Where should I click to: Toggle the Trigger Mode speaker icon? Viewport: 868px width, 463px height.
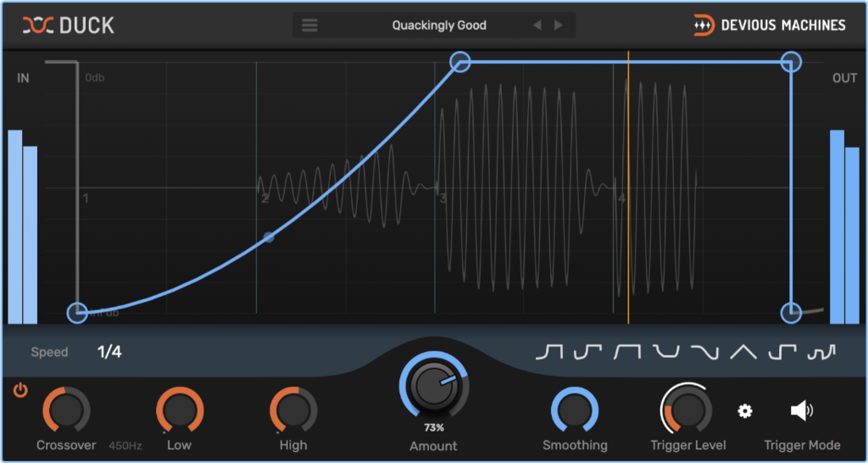click(802, 411)
